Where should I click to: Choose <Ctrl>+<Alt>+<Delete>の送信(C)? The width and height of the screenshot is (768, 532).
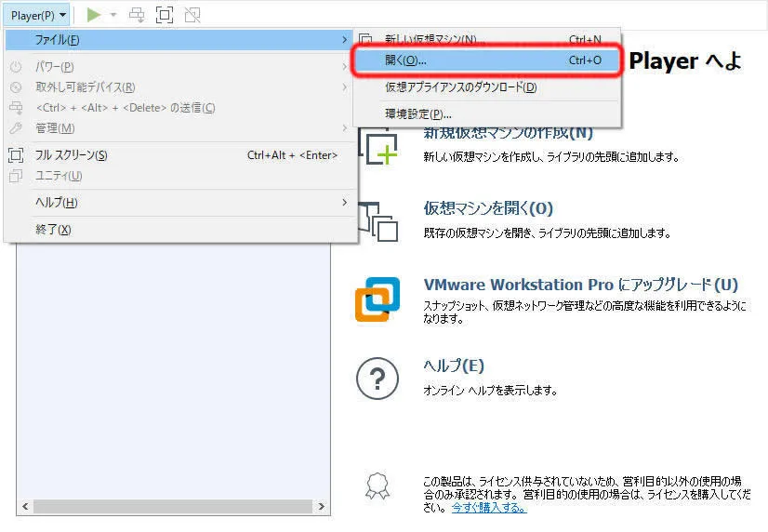[x=179, y=108]
